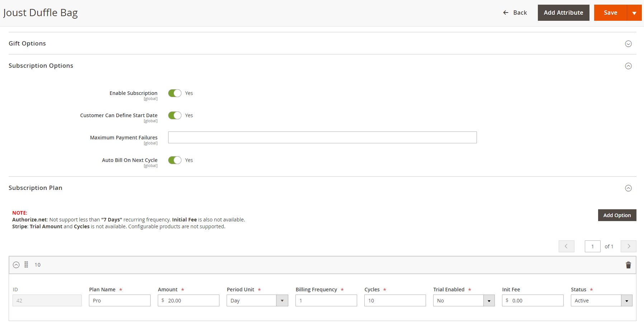Click the Back arrow link
This screenshot has height=325, width=644.
pos(515,13)
